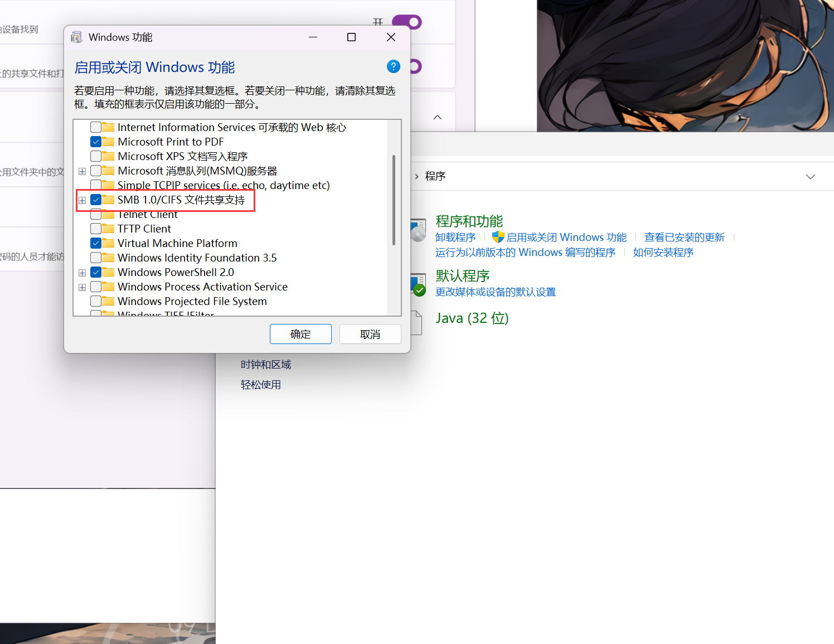Click the 默认程序 icon in Control Panel
This screenshot has width=834, height=644.
coord(418,284)
